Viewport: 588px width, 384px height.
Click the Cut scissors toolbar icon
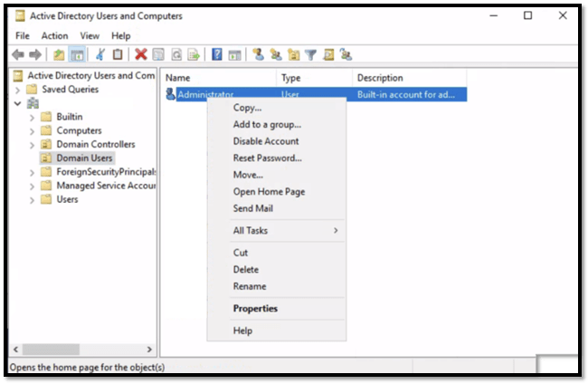(100, 55)
